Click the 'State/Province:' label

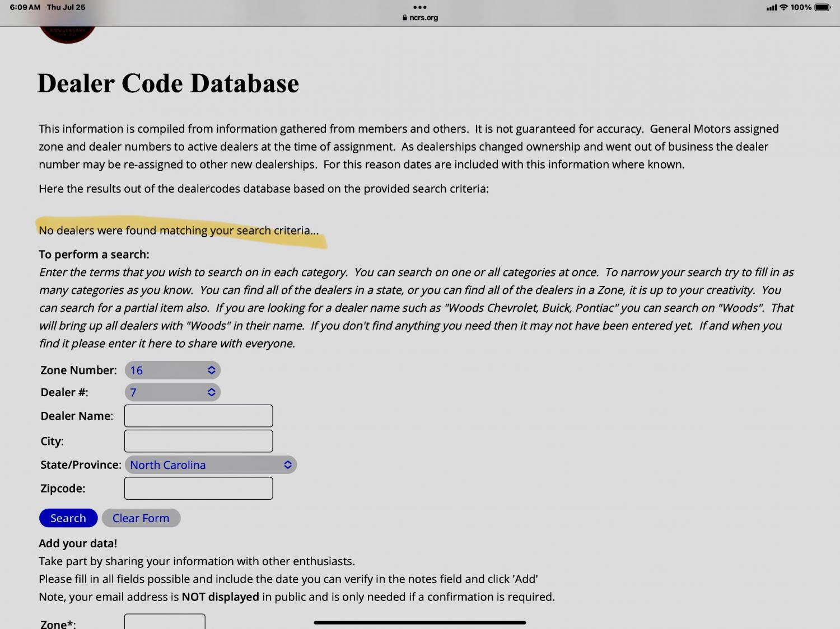coord(81,465)
